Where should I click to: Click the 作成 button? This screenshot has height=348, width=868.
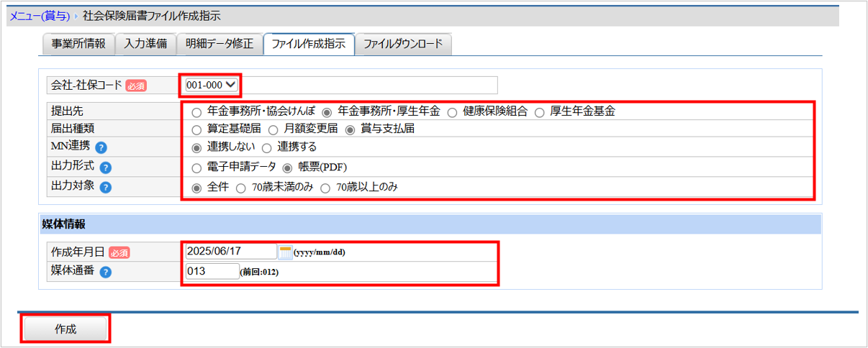pos(65,329)
